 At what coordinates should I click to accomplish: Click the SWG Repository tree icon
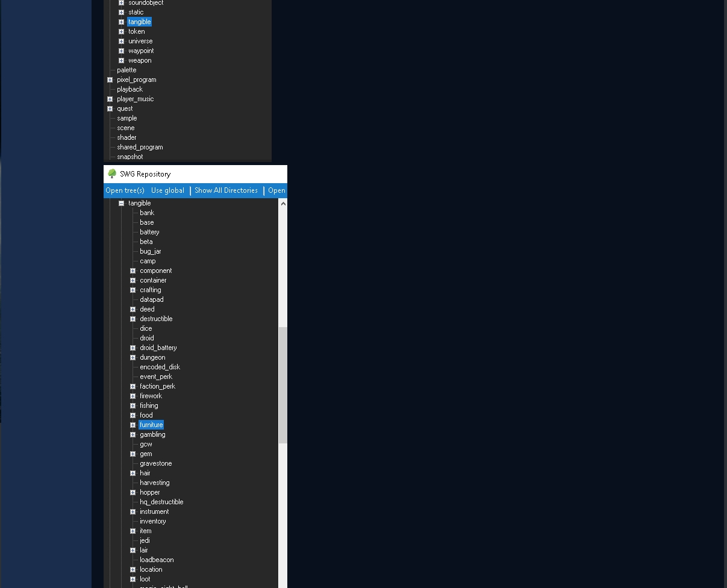tap(112, 174)
